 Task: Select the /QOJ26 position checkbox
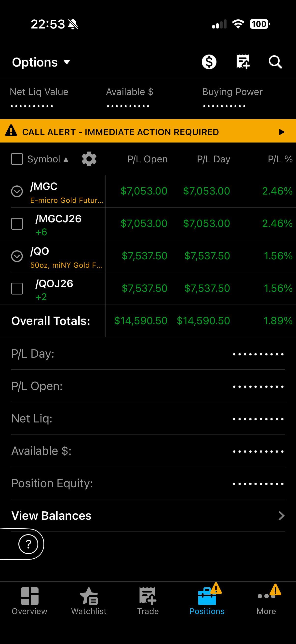coord(17,289)
